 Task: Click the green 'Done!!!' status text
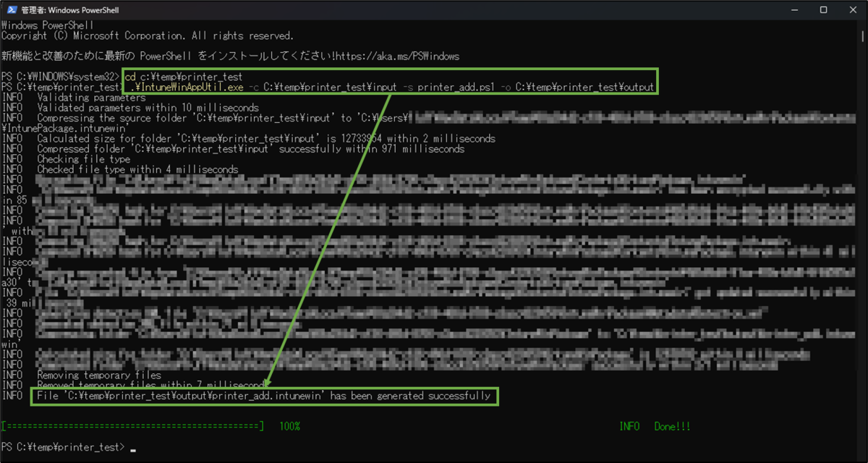tap(672, 427)
